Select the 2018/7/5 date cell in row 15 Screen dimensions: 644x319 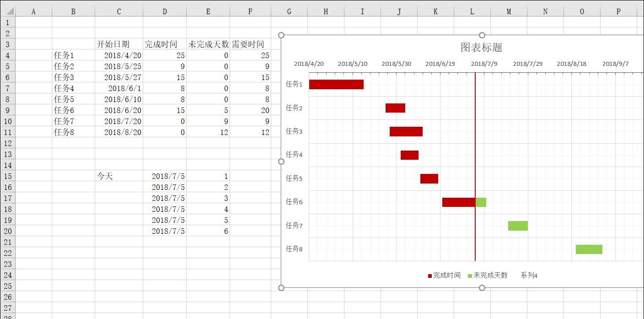tap(165, 176)
